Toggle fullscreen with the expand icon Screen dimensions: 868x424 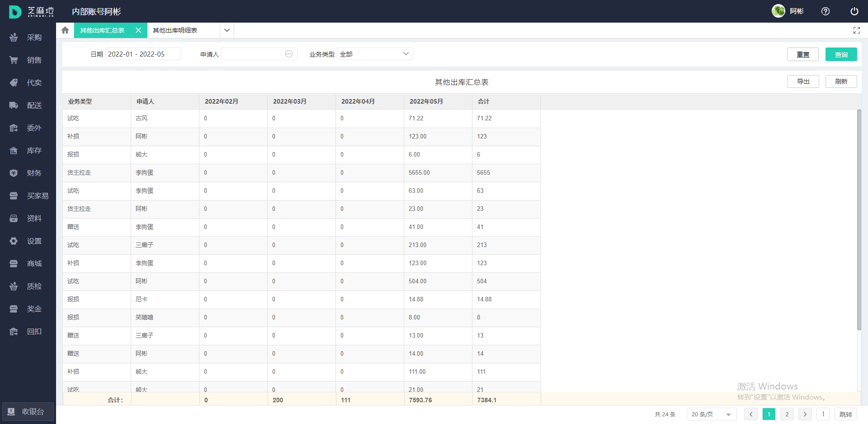856,30
